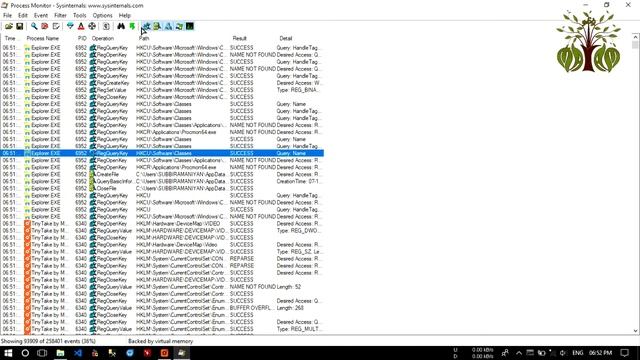Toggle Show Registry Activity icon

point(146,26)
